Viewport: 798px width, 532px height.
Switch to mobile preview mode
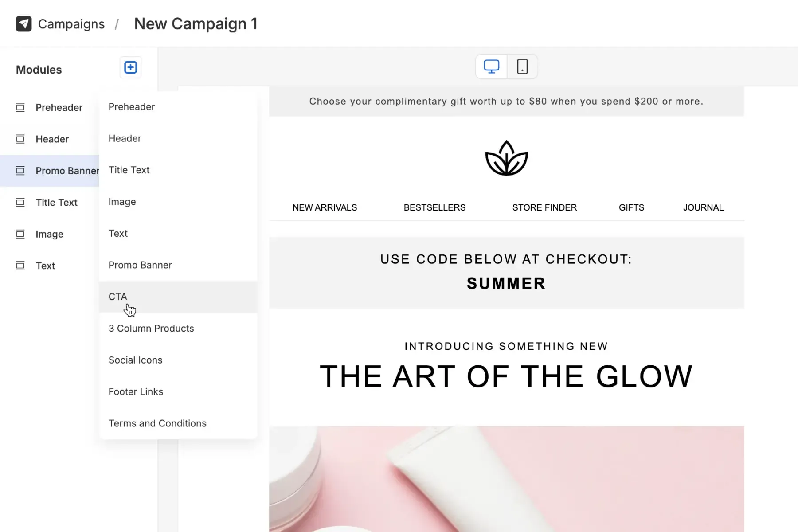[x=522, y=66]
